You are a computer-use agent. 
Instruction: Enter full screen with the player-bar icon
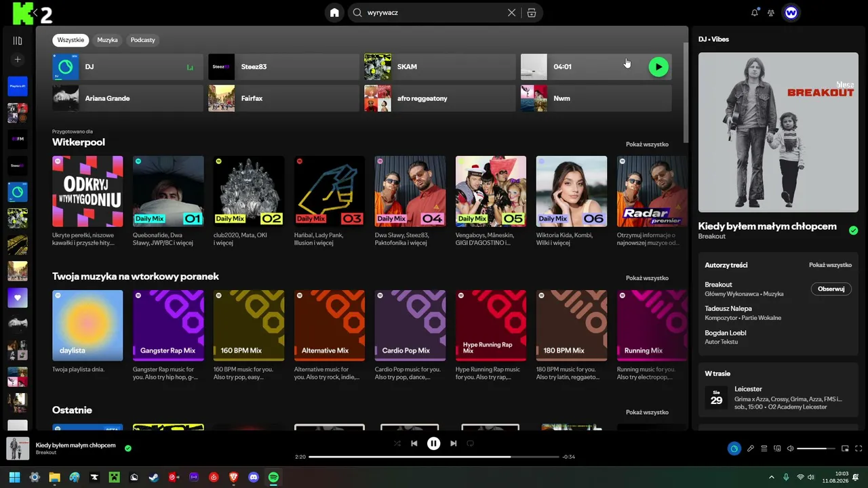pyautogui.click(x=859, y=449)
